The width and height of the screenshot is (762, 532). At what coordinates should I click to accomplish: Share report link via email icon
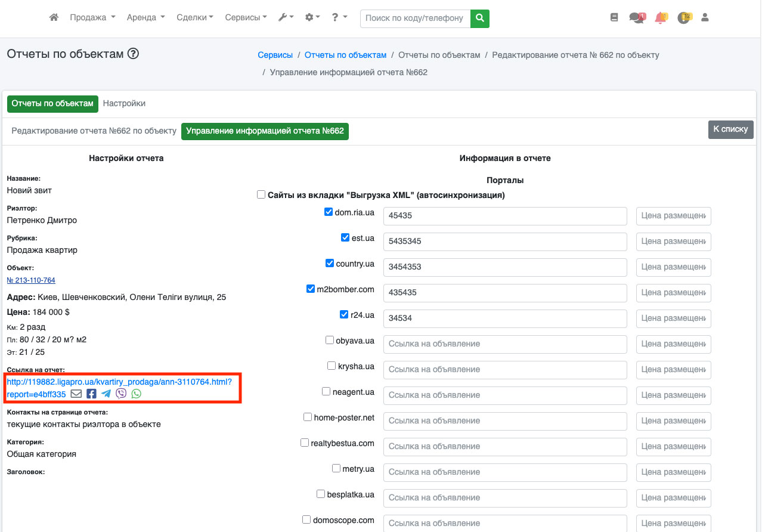click(x=76, y=394)
